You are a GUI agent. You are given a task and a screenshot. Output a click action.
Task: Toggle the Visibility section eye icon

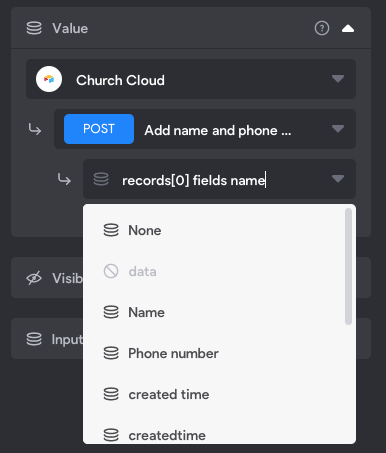pyautogui.click(x=34, y=278)
